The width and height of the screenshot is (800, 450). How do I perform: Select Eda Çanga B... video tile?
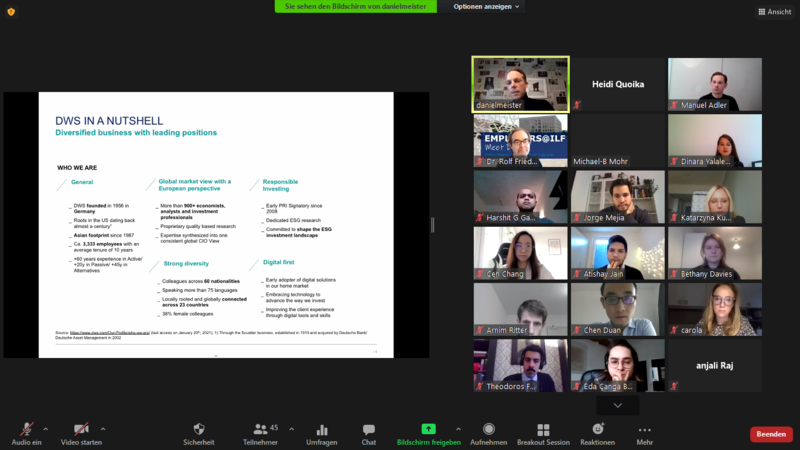pos(618,366)
